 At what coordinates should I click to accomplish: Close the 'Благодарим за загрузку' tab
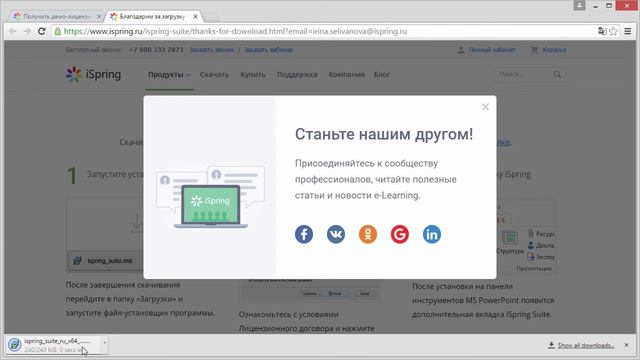(x=196, y=16)
